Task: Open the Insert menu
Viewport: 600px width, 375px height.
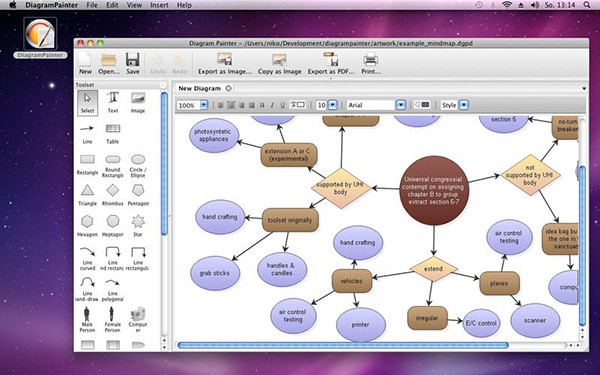Action: 159,5
